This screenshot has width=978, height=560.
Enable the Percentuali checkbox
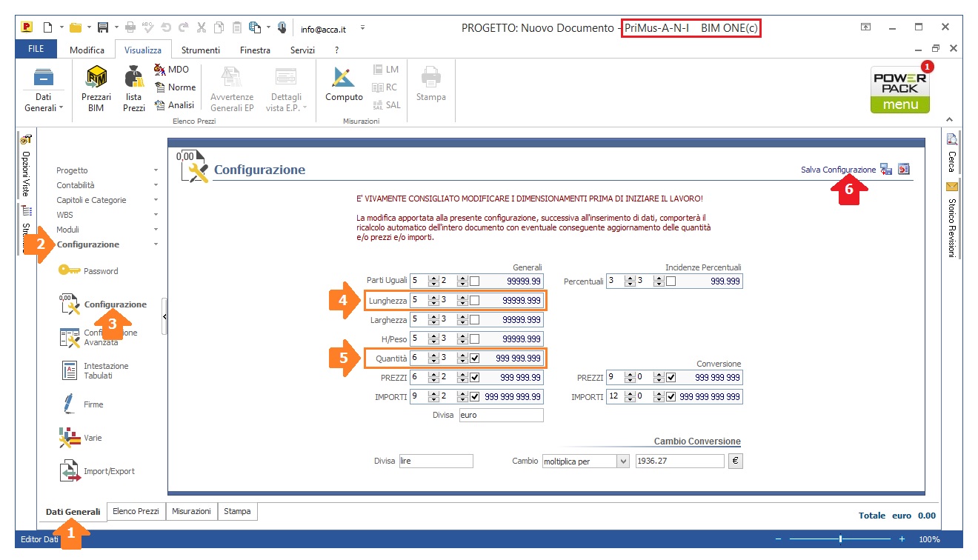click(x=671, y=281)
